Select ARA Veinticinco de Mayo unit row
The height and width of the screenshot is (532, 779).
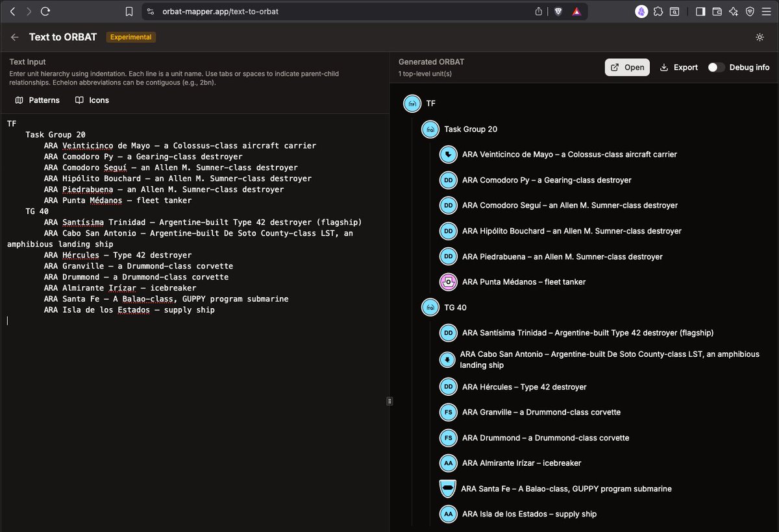click(x=569, y=154)
